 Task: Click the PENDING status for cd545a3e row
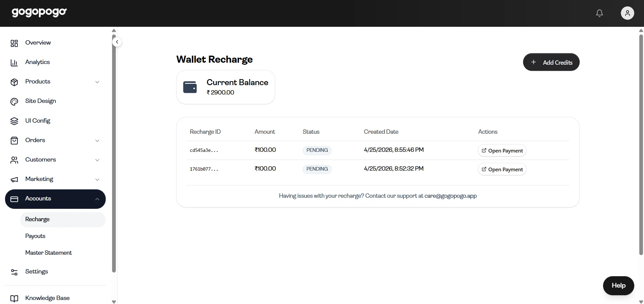tap(317, 150)
